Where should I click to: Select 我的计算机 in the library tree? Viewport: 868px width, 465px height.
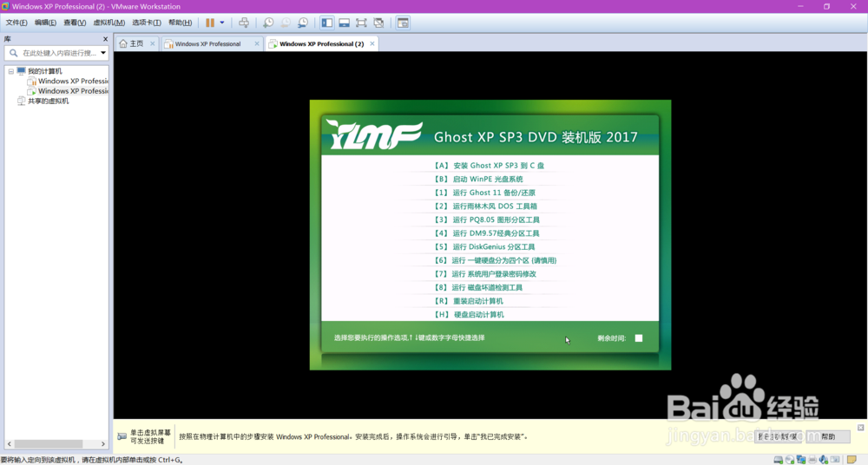[45, 71]
